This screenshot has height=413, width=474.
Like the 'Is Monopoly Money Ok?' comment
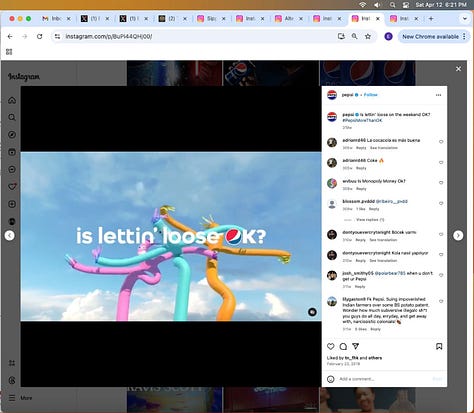[x=441, y=183]
